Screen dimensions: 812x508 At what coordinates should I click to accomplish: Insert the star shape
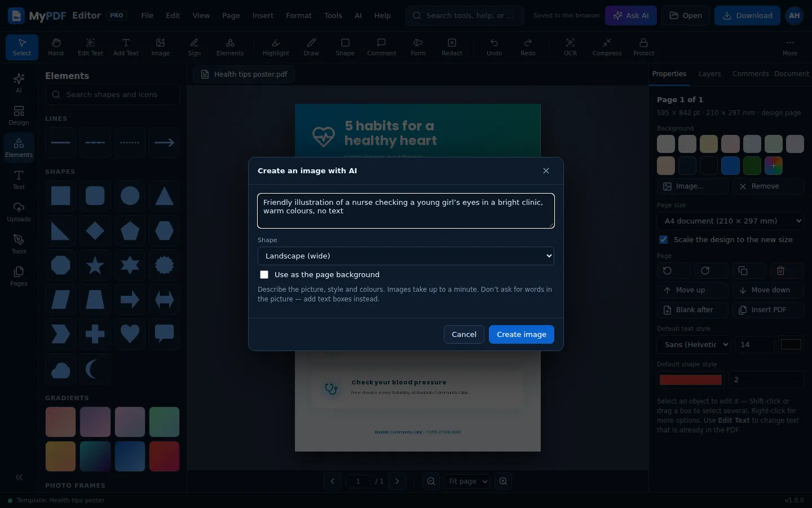pos(95,265)
